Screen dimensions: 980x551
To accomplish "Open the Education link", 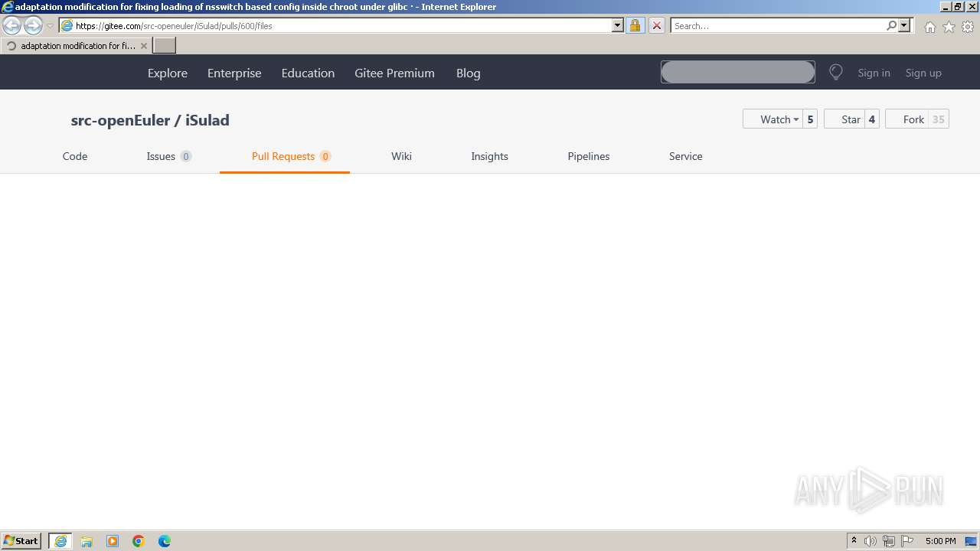I will click(x=308, y=73).
